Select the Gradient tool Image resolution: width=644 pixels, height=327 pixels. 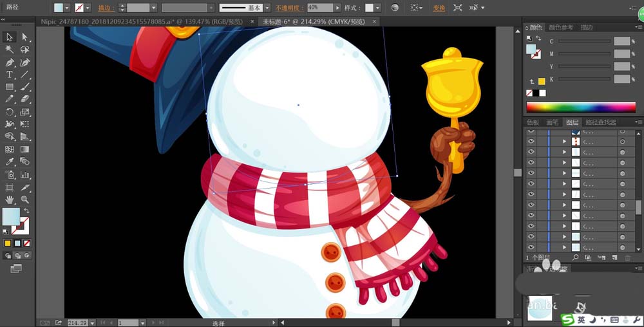point(24,149)
